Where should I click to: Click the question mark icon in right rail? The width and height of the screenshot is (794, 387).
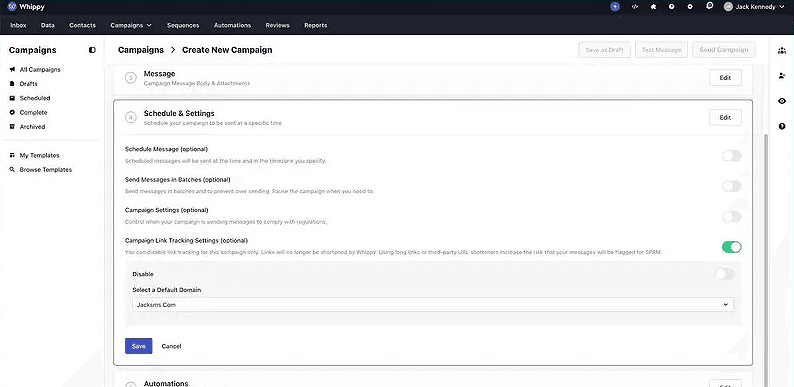(782, 126)
